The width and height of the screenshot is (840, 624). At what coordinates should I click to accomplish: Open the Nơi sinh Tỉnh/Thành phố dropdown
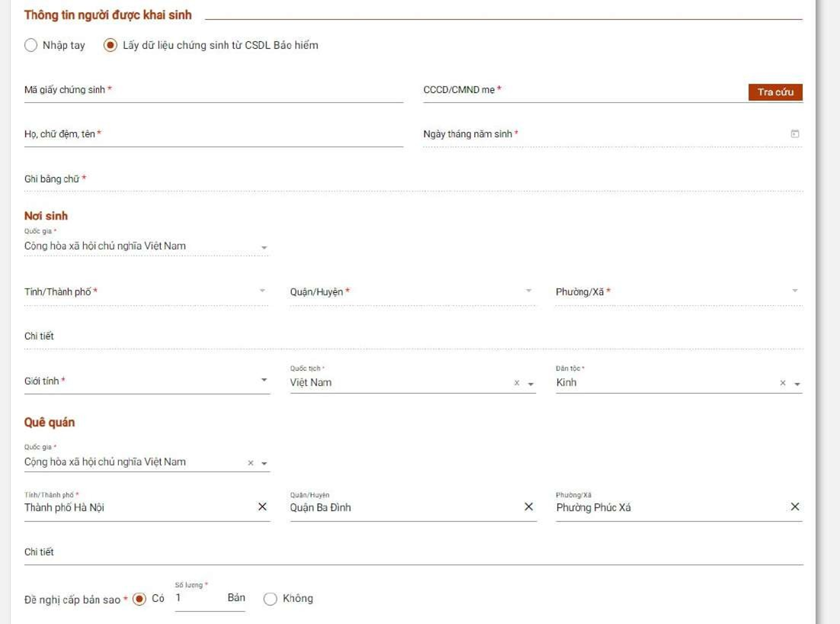(x=262, y=291)
